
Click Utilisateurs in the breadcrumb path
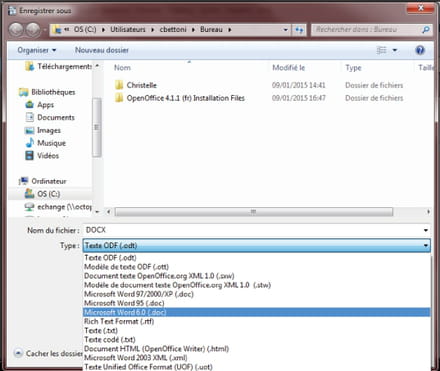(x=128, y=30)
